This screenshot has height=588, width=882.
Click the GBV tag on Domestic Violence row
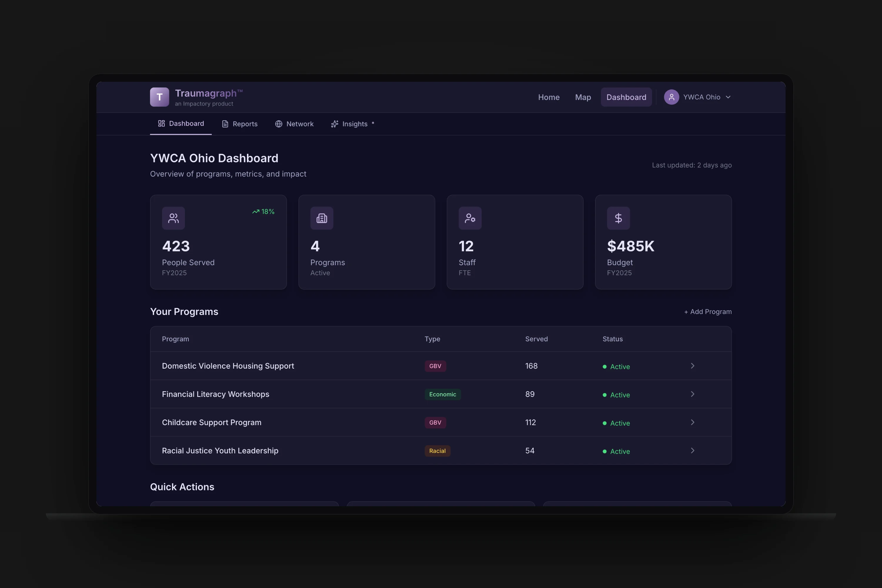[x=435, y=366]
